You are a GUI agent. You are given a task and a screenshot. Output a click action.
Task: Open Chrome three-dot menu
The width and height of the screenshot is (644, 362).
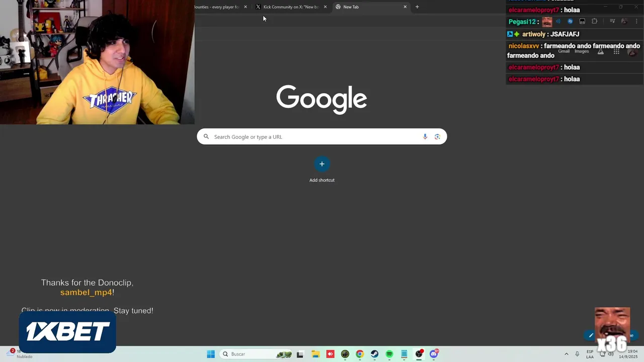click(635, 21)
